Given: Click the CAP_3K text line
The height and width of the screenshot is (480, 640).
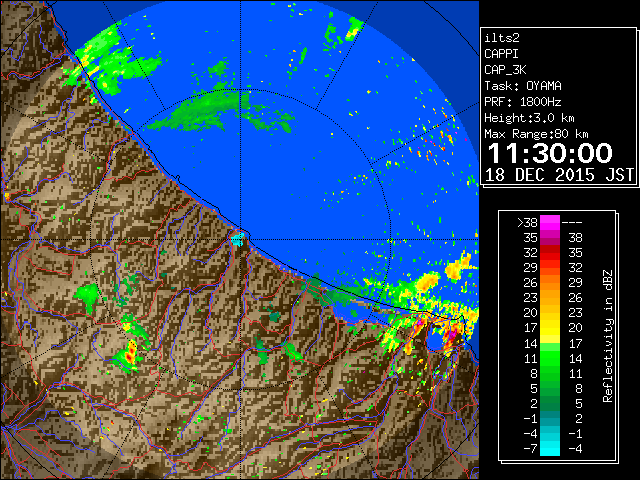Looking at the screenshot, I should 505,70.
